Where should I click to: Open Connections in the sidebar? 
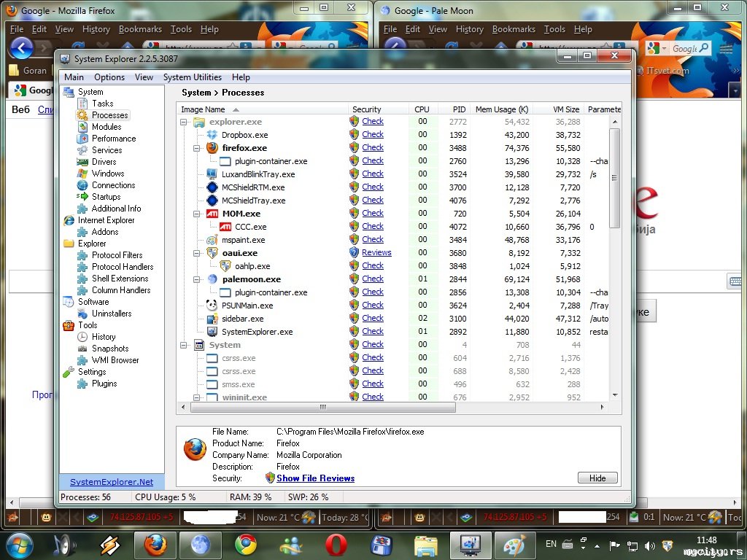pyautogui.click(x=113, y=185)
